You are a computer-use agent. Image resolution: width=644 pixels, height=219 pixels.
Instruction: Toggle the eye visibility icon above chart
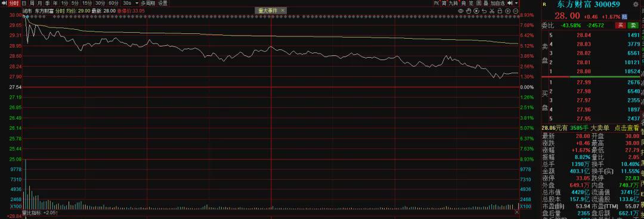pos(460,11)
